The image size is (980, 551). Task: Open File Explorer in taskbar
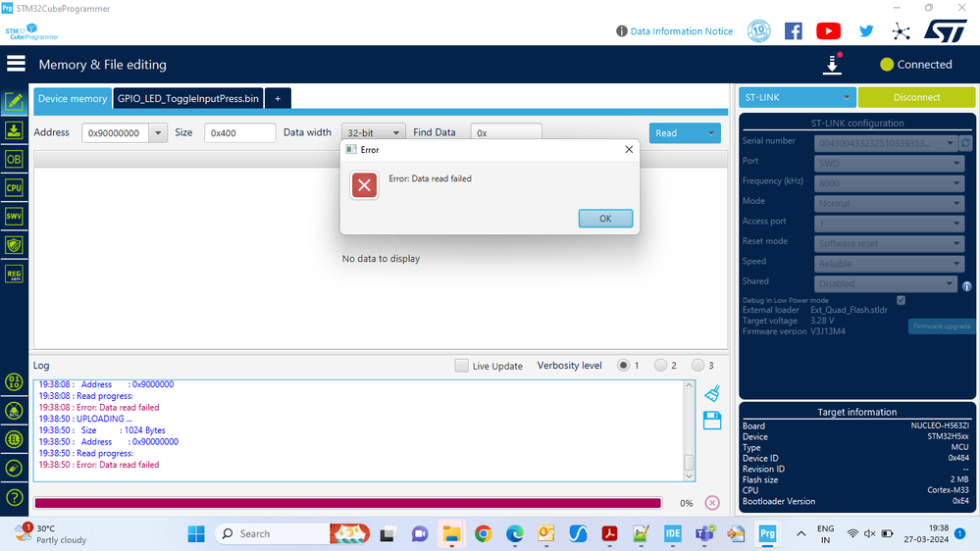point(451,533)
